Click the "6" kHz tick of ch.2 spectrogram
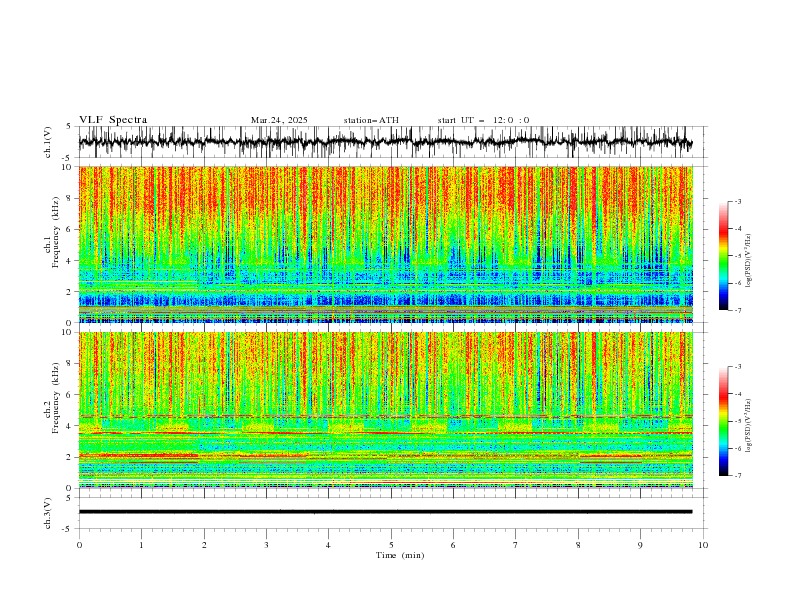The width and height of the screenshot is (792, 612). (x=69, y=394)
